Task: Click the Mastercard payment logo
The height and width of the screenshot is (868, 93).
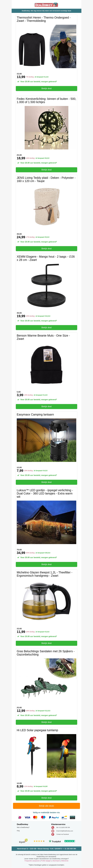Action: coord(35,817)
